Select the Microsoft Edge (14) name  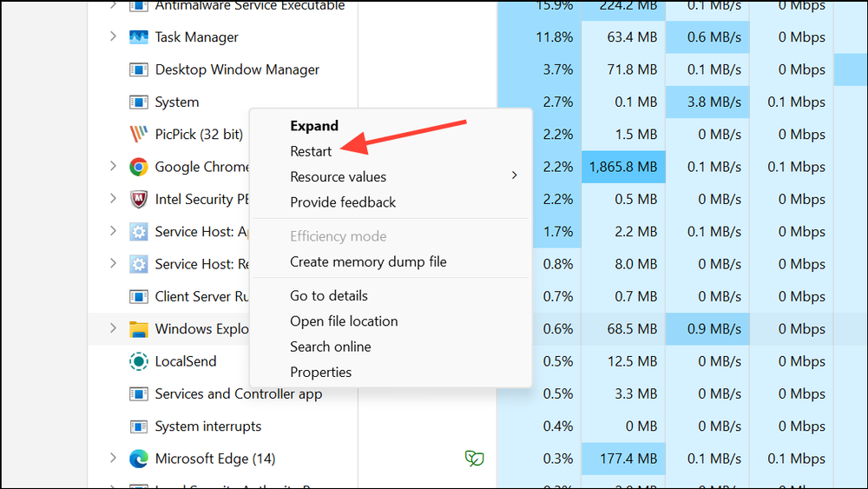(214, 459)
